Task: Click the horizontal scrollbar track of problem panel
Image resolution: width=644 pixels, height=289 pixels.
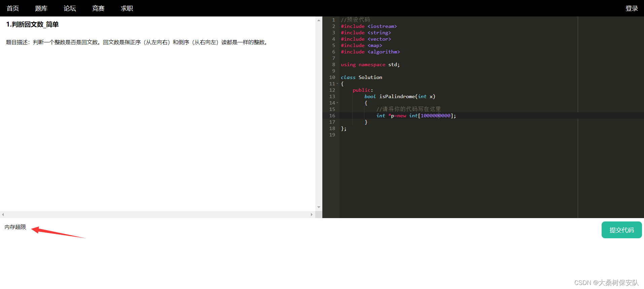Action: click(157, 214)
